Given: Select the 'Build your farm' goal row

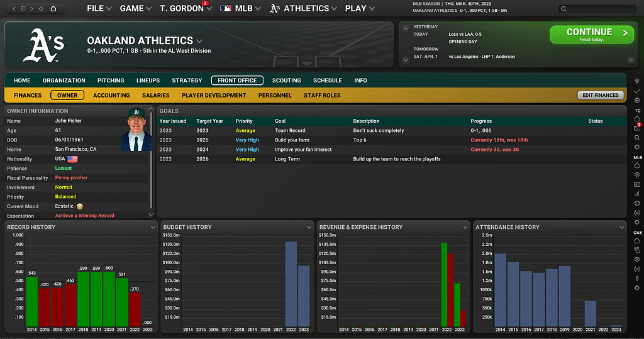Looking at the screenshot, I should 392,140.
